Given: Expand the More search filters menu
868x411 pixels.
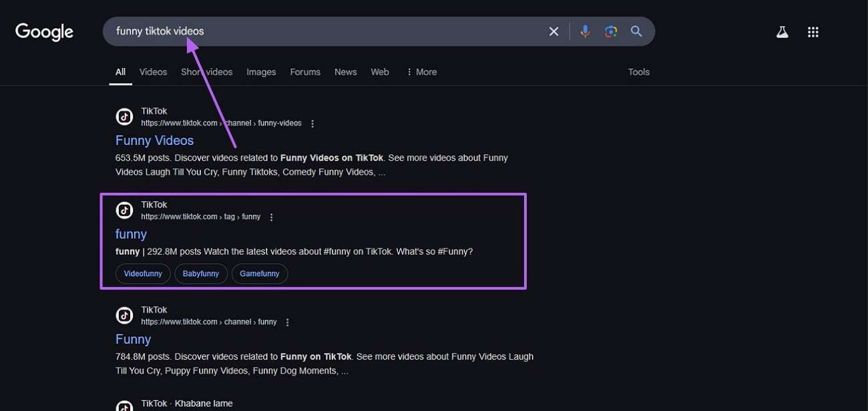Looking at the screenshot, I should [421, 72].
